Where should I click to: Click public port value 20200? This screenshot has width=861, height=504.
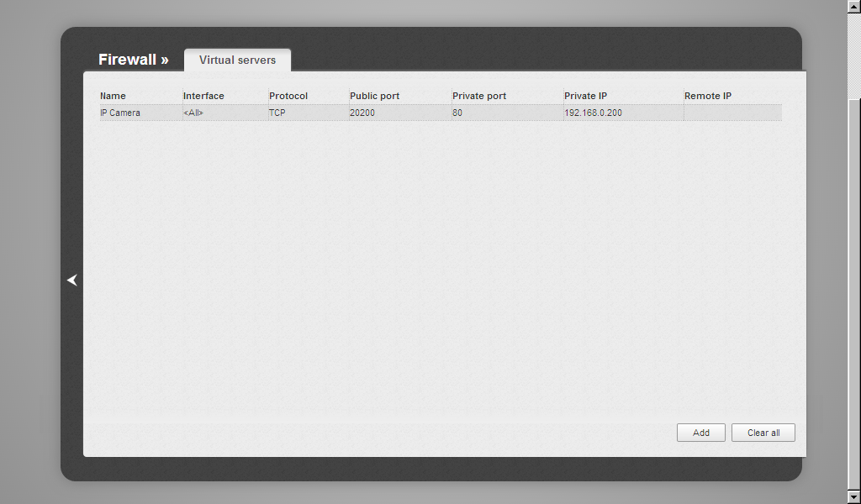click(362, 113)
